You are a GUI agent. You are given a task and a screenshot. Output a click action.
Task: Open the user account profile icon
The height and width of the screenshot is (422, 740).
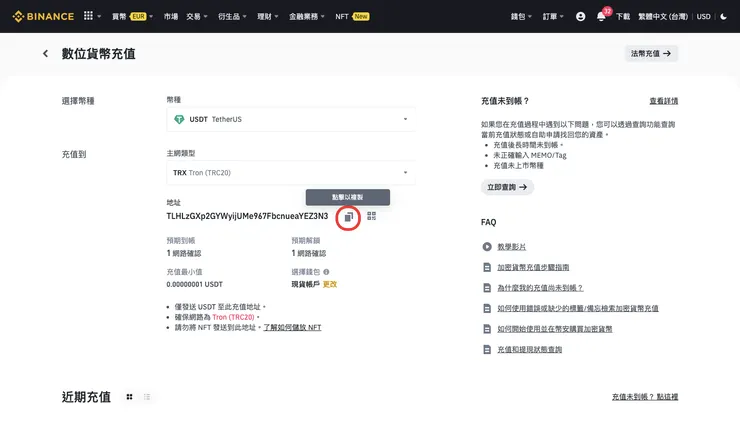pyautogui.click(x=580, y=17)
